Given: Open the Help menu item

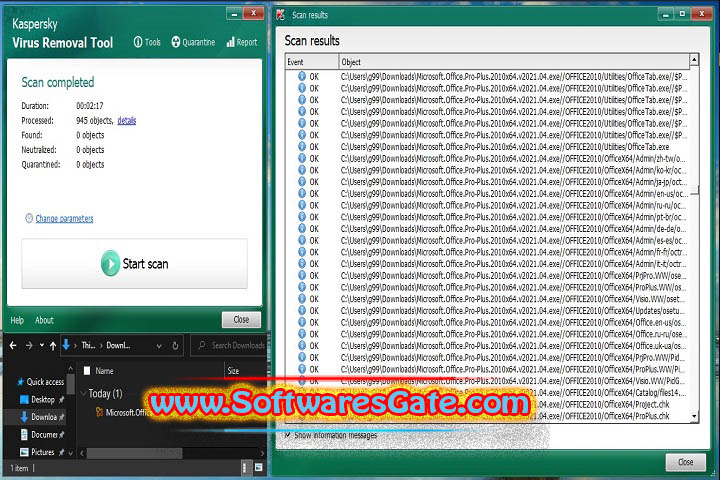Looking at the screenshot, I should click(17, 320).
